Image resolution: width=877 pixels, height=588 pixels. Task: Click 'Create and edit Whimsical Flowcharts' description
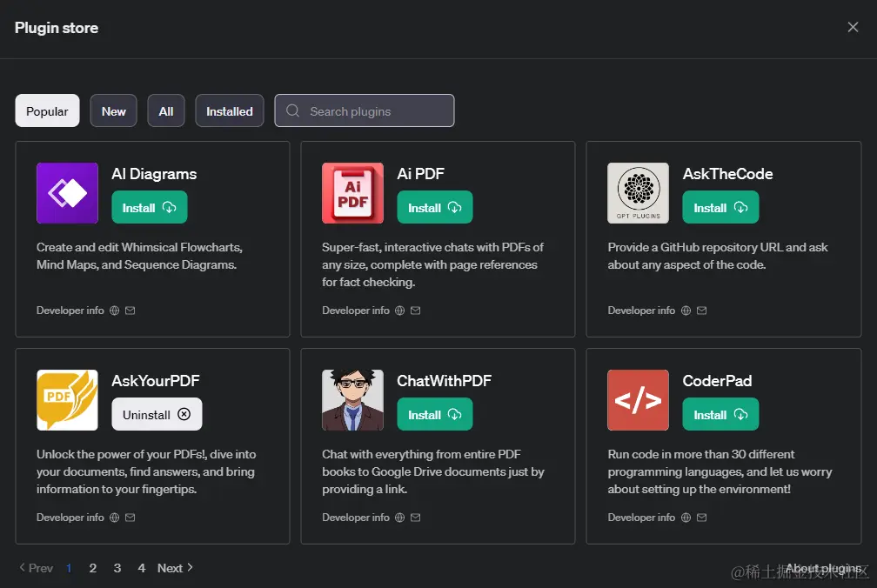[x=139, y=256]
